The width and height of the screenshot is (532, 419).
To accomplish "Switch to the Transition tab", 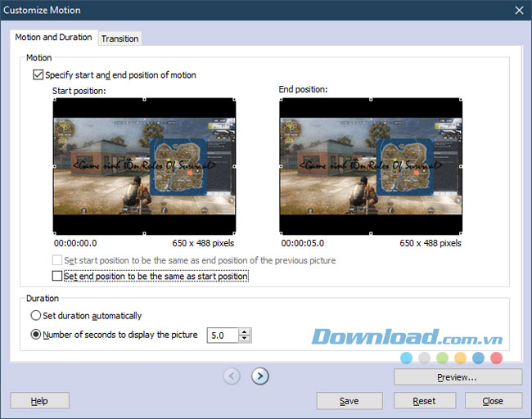I will (x=119, y=38).
